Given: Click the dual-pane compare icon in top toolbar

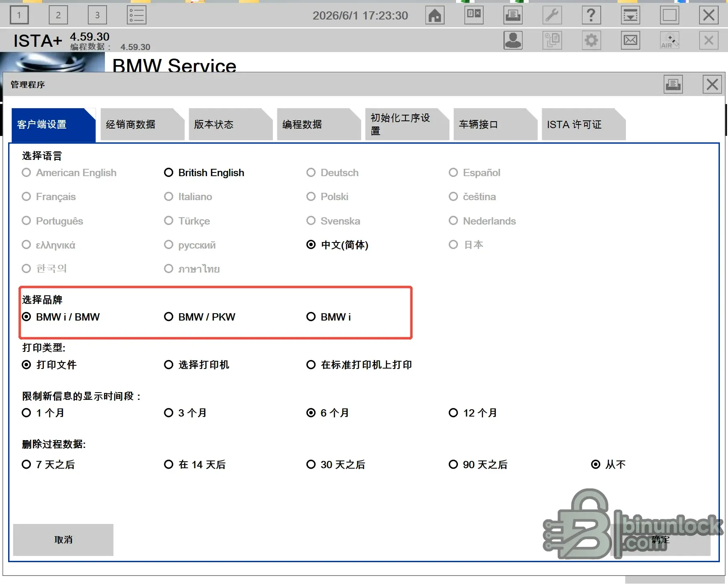Looking at the screenshot, I should tap(474, 15).
